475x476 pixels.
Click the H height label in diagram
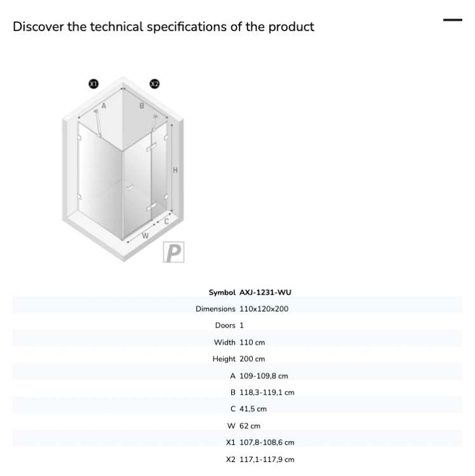click(x=175, y=170)
